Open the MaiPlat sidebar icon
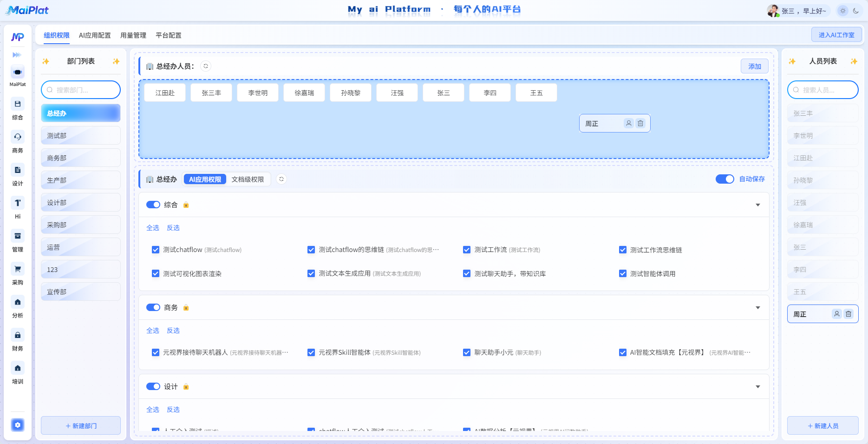 pyautogui.click(x=18, y=72)
